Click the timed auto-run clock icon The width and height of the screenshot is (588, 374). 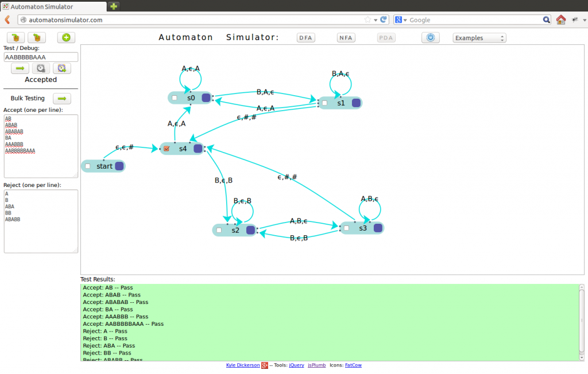tap(62, 68)
